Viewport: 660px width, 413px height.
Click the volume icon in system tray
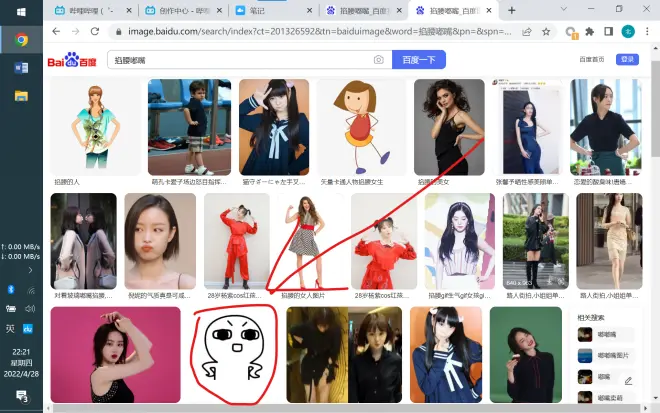[x=30, y=308]
